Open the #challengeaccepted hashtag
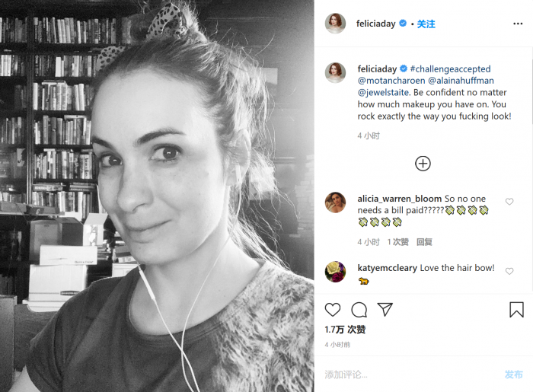This screenshot has width=533, height=392. point(451,69)
